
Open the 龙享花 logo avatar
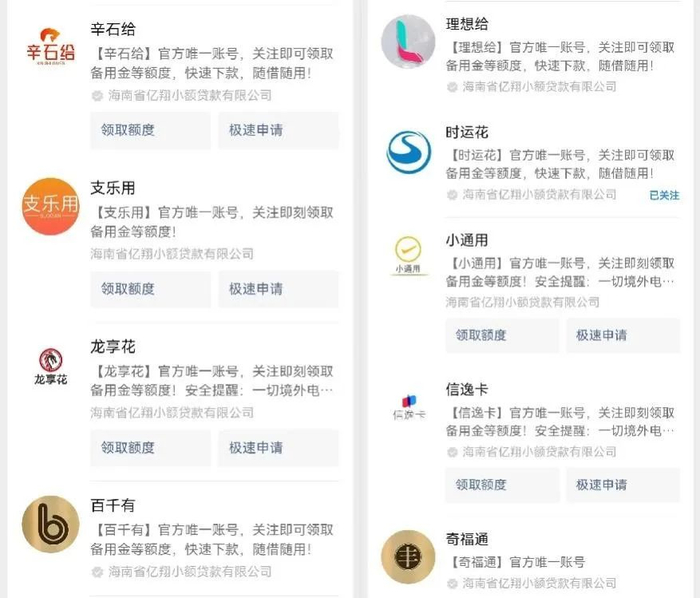[50, 366]
